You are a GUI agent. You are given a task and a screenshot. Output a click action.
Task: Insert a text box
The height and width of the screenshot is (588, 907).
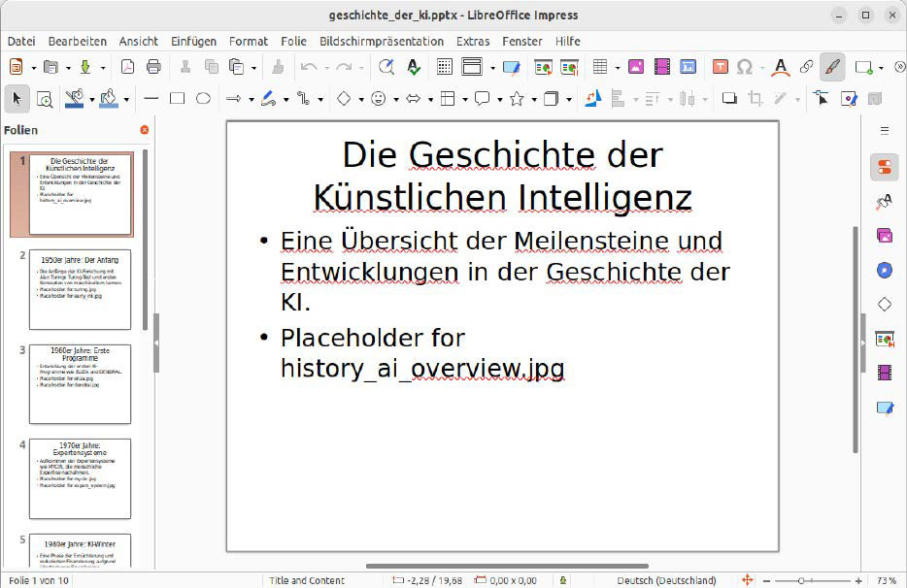point(720,67)
